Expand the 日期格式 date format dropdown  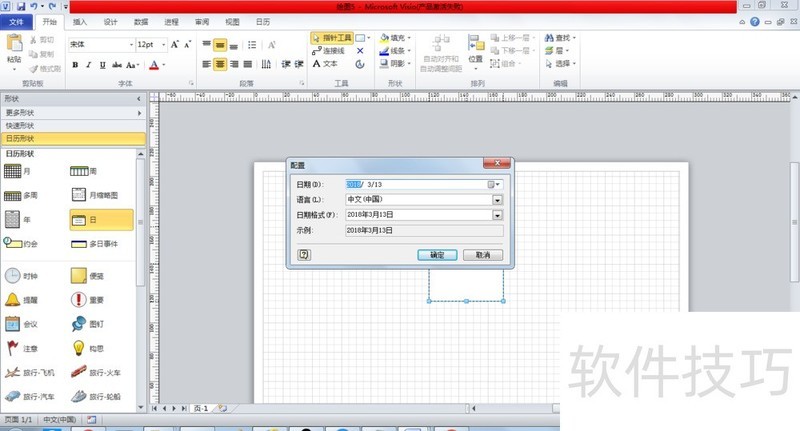[x=497, y=214]
